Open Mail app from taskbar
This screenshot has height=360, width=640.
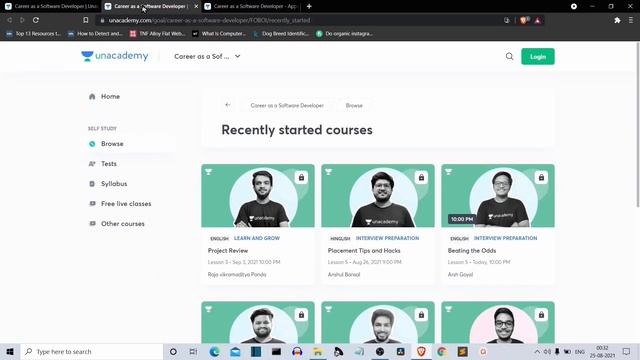[235, 351]
